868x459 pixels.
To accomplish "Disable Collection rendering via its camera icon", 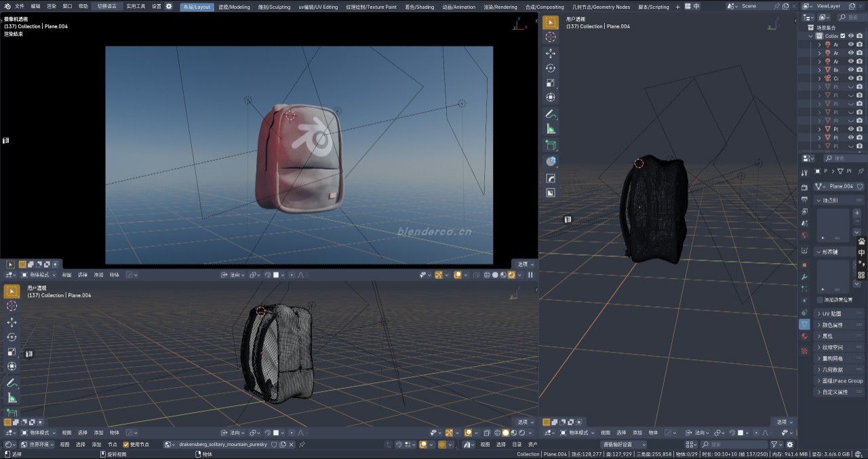I will click(x=860, y=36).
